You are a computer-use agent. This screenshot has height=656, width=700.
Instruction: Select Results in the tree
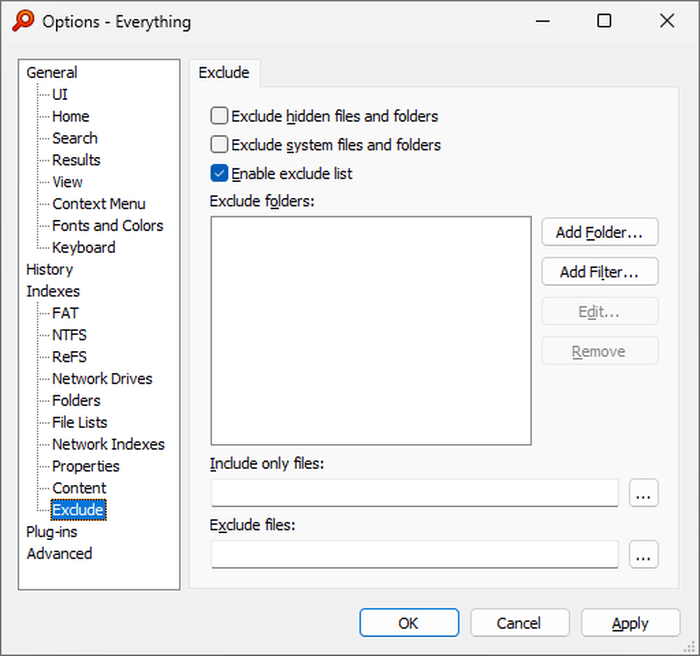[76, 160]
